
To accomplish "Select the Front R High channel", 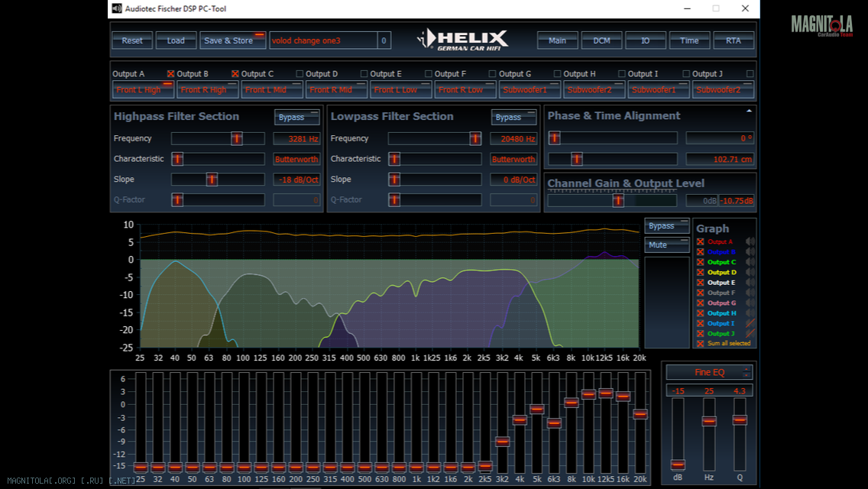I will [207, 89].
